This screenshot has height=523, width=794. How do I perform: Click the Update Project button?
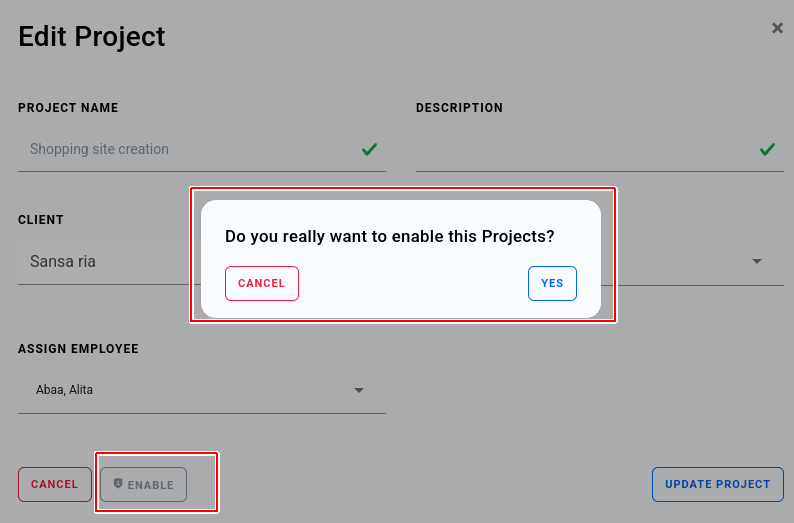click(x=718, y=485)
